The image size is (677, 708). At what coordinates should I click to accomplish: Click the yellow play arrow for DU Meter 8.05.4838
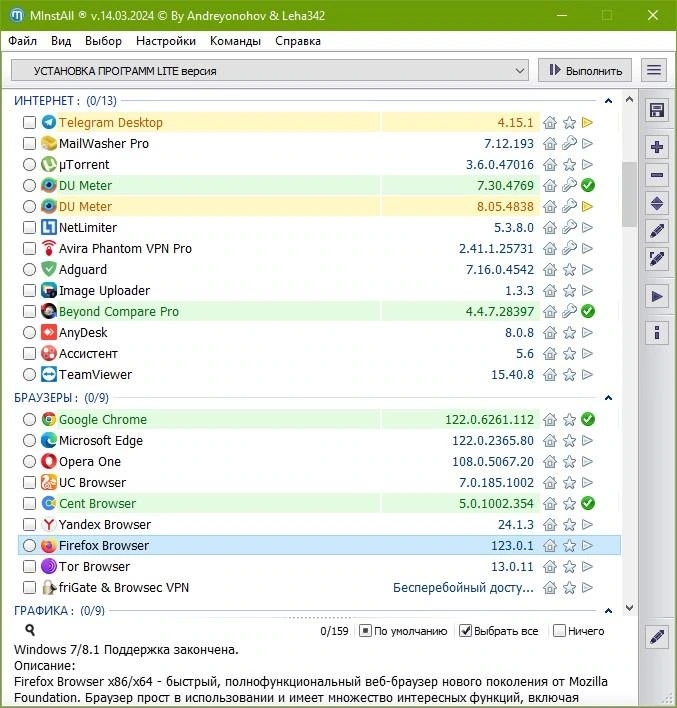point(587,206)
